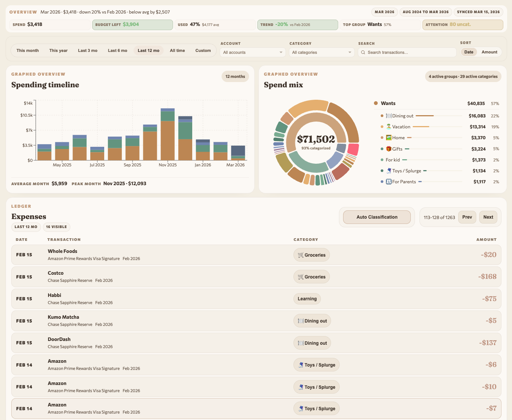Switch to the This year time range
The image size is (512, 420).
(x=58, y=50)
